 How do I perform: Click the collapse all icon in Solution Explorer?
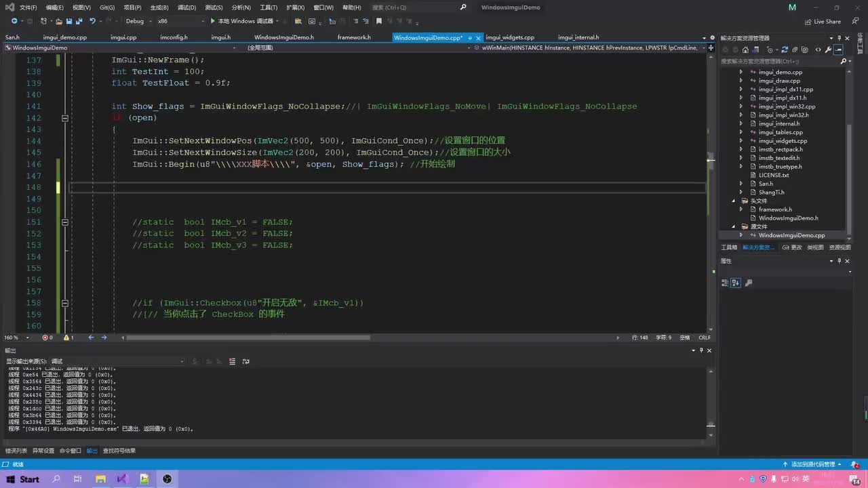[795, 49]
